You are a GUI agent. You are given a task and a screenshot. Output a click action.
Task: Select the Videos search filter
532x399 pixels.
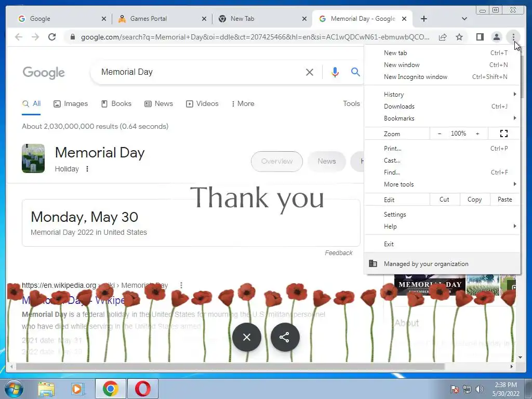pyautogui.click(x=202, y=104)
